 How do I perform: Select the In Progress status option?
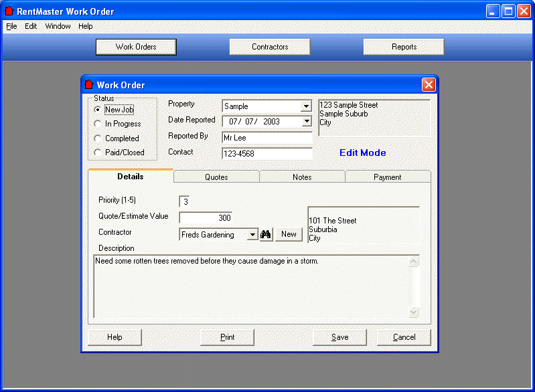[x=98, y=124]
